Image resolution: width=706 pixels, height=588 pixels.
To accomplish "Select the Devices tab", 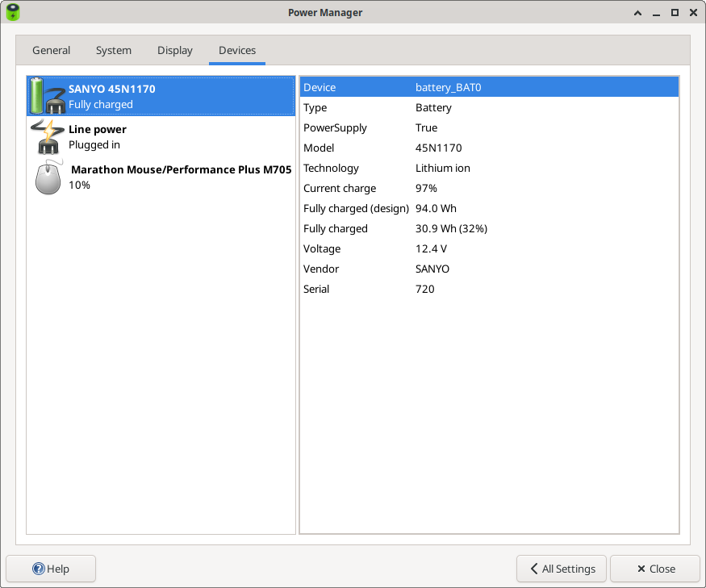I will (x=237, y=50).
